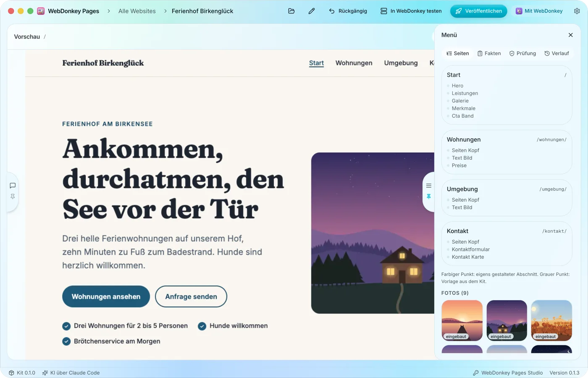Click the Wohnungen ansehen button in the preview

[x=106, y=297]
